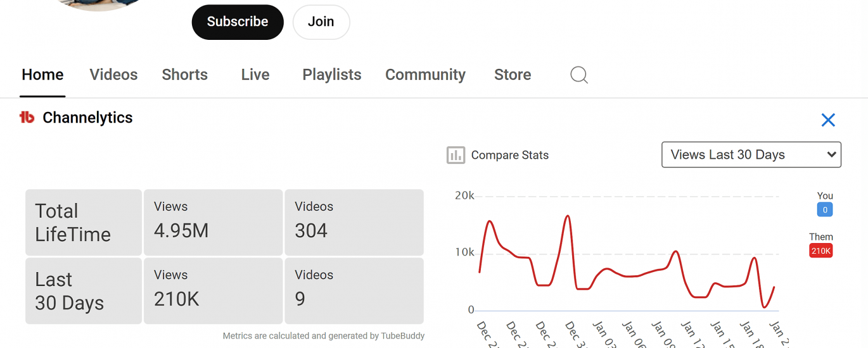
Task: Open the Shorts tab
Action: (x=184, y=75)
